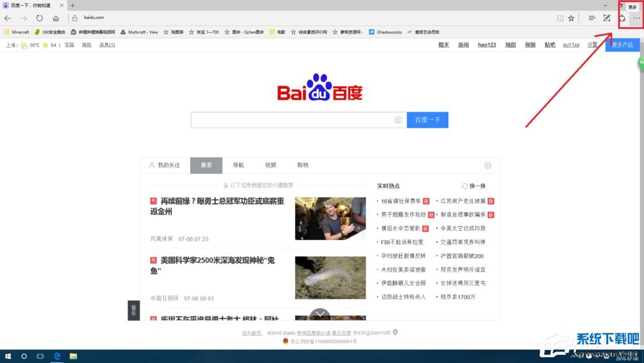Open Task View on the taskbar
The image size is (644, 363).
[x=40, y=356]
